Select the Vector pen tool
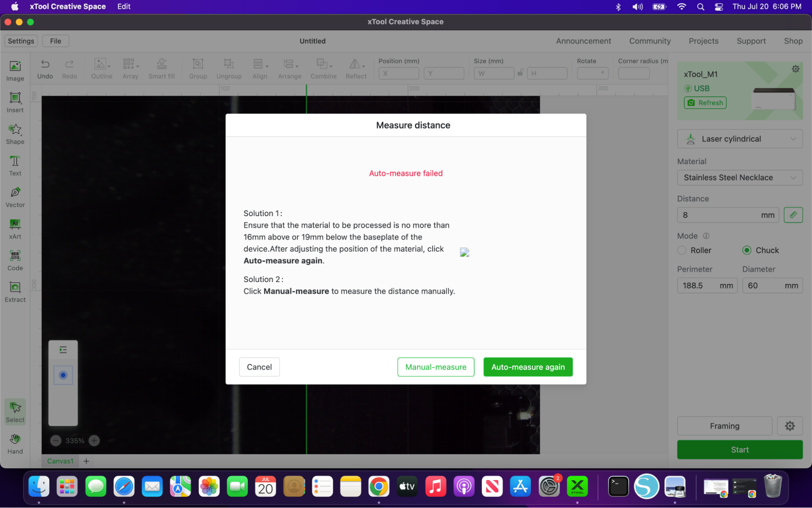Screen dimensions: 812x508 coord(15,197)
